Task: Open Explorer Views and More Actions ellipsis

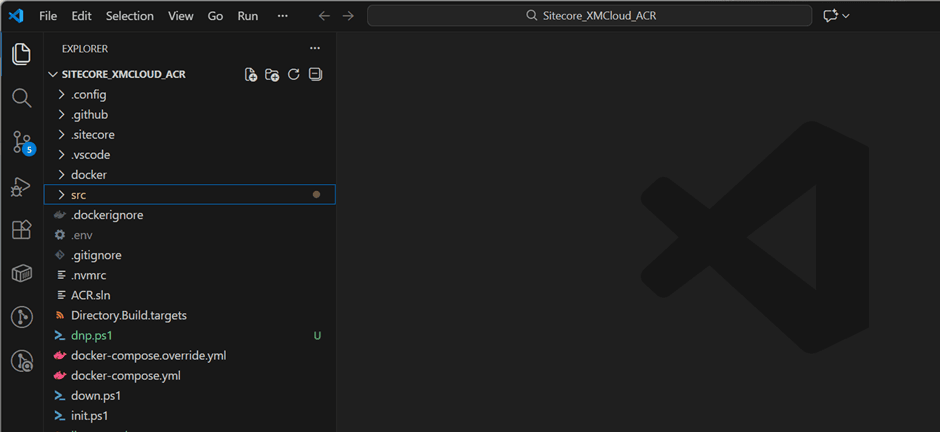Action: coord(315,48)
